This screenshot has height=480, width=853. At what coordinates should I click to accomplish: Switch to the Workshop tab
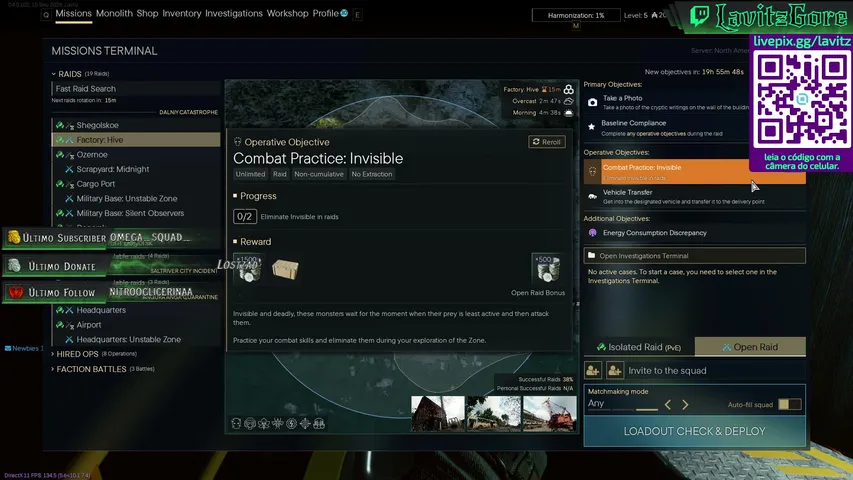click(x=287, y=14)
